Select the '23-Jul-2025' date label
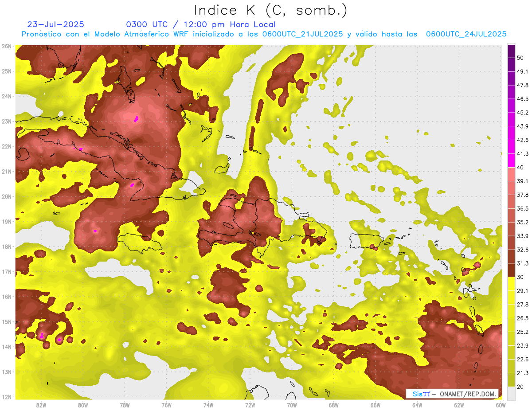Screen dimensions: 532x411 click(56, 24)
